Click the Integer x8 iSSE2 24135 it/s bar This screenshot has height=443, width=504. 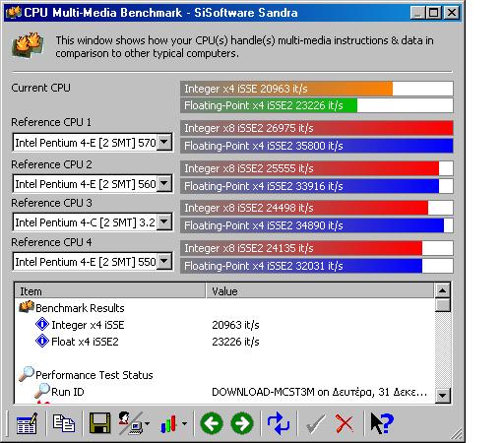[317, 248]
